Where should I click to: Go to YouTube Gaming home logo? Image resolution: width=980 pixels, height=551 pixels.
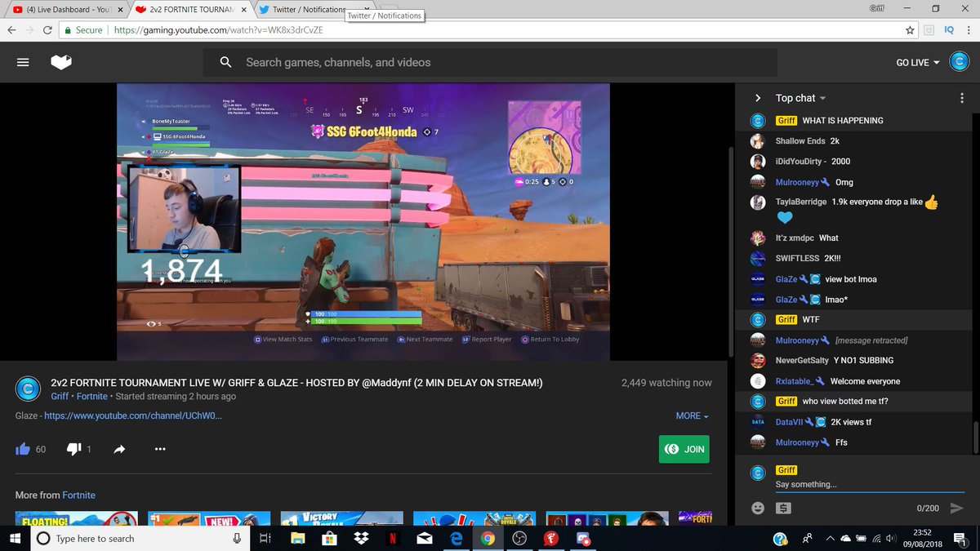62,62
